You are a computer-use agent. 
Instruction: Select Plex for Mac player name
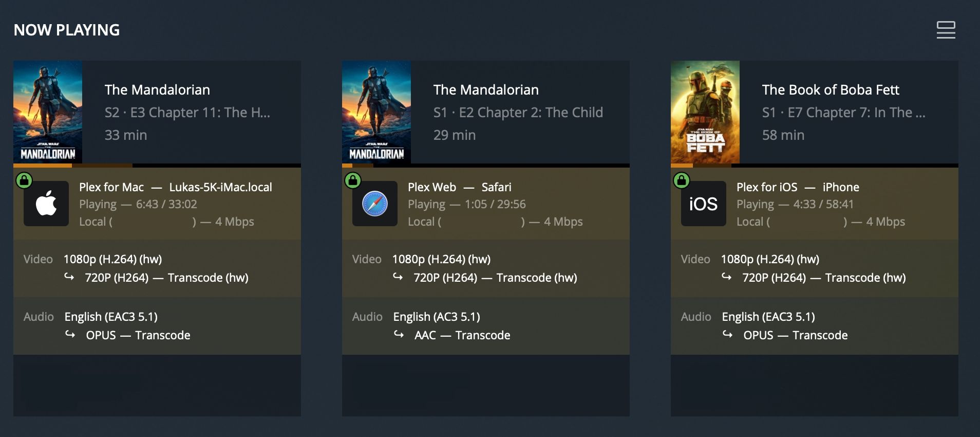tap(111, 187)
